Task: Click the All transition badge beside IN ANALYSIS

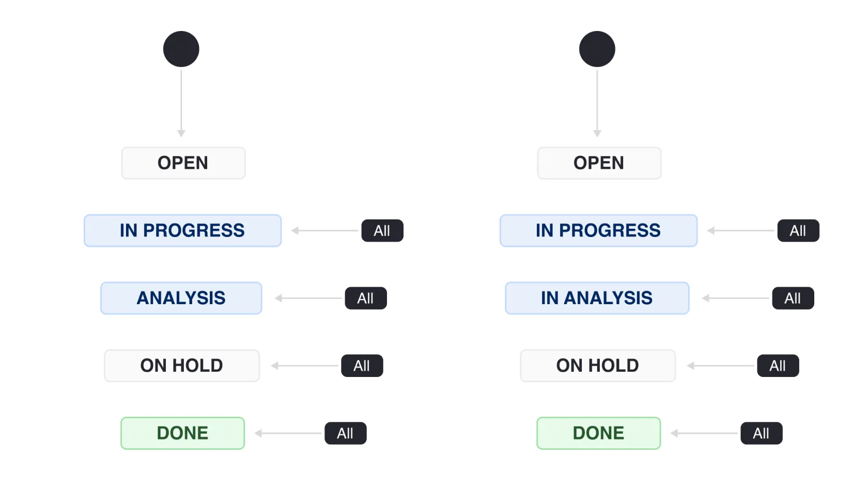Action: click(x=793, y=298)
